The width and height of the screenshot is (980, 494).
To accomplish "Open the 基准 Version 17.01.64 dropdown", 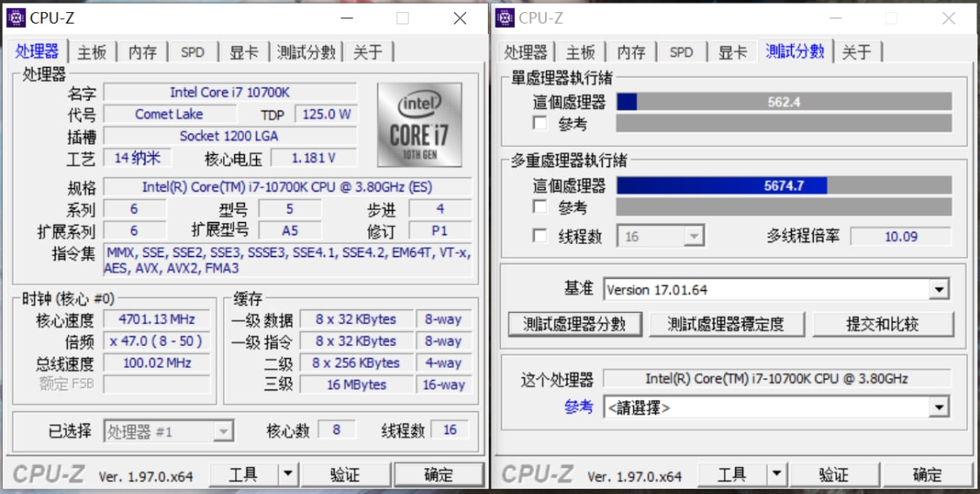I will 776,289.
